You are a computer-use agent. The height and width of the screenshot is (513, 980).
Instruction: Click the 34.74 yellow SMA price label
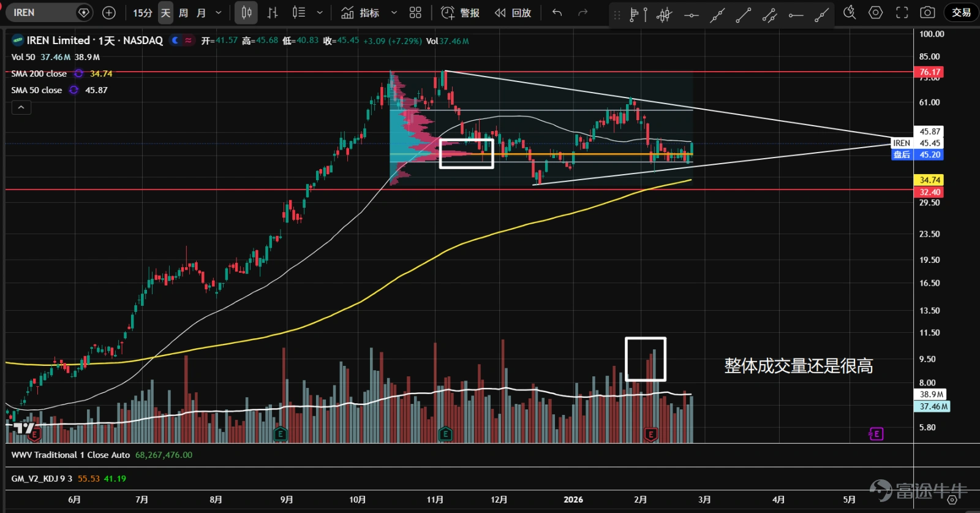[929, 180]
